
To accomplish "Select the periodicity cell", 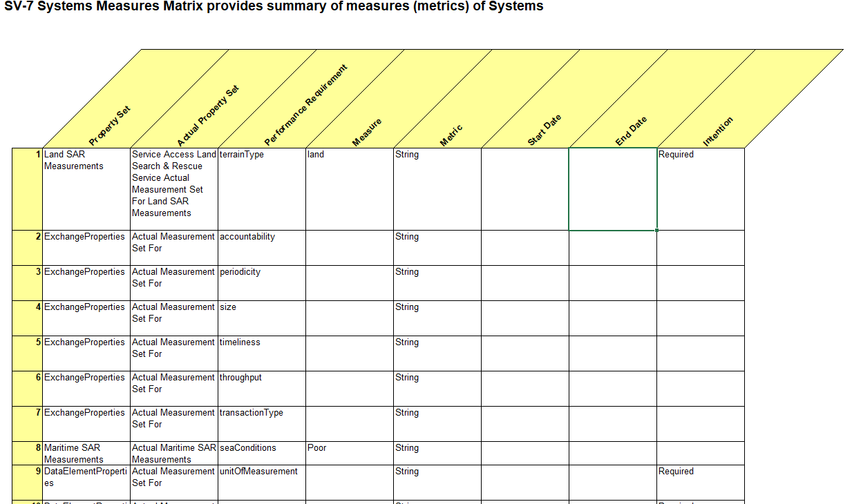I will click(262, 283).
